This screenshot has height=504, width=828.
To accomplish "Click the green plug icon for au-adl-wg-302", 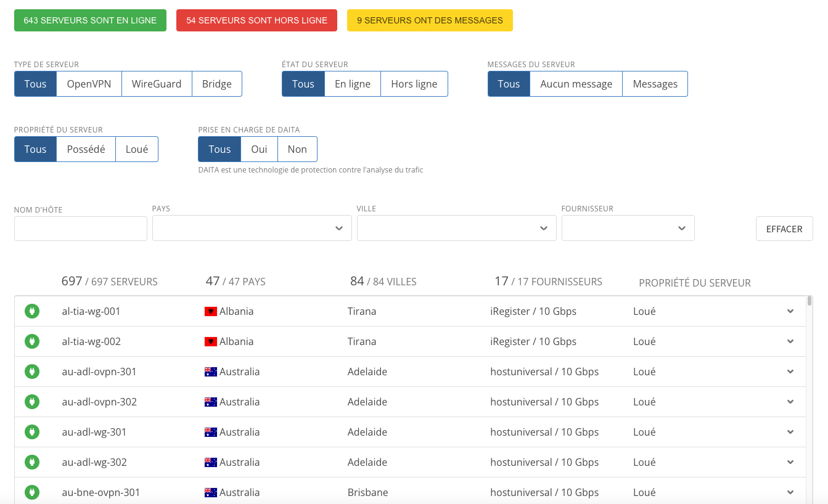I will [x=32, y=462].
